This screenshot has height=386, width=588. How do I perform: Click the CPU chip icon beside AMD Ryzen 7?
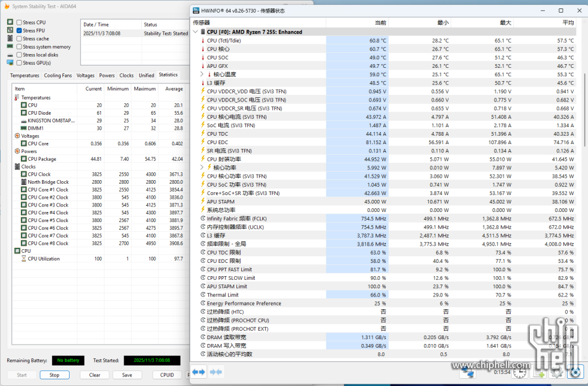tap(203, 32)
